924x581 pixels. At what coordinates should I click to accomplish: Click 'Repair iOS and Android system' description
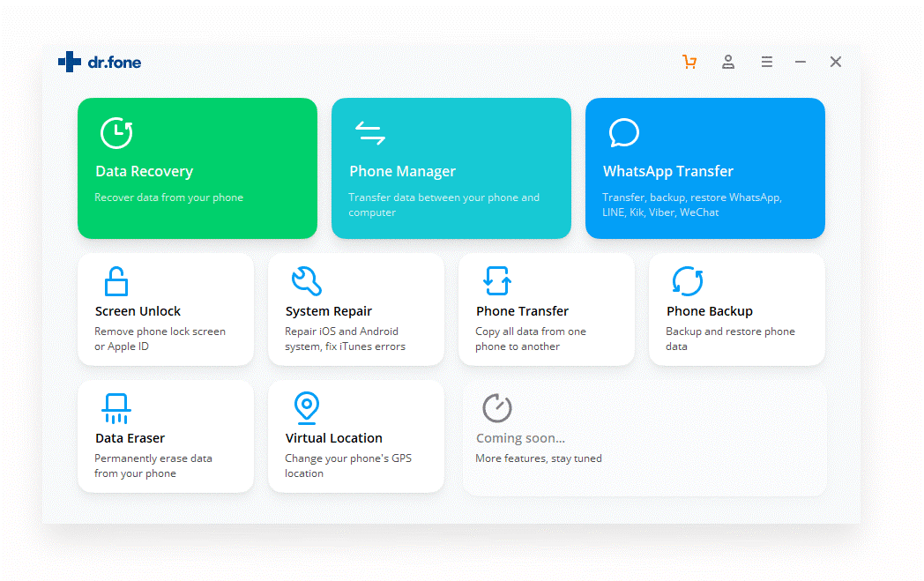point(346,339)
